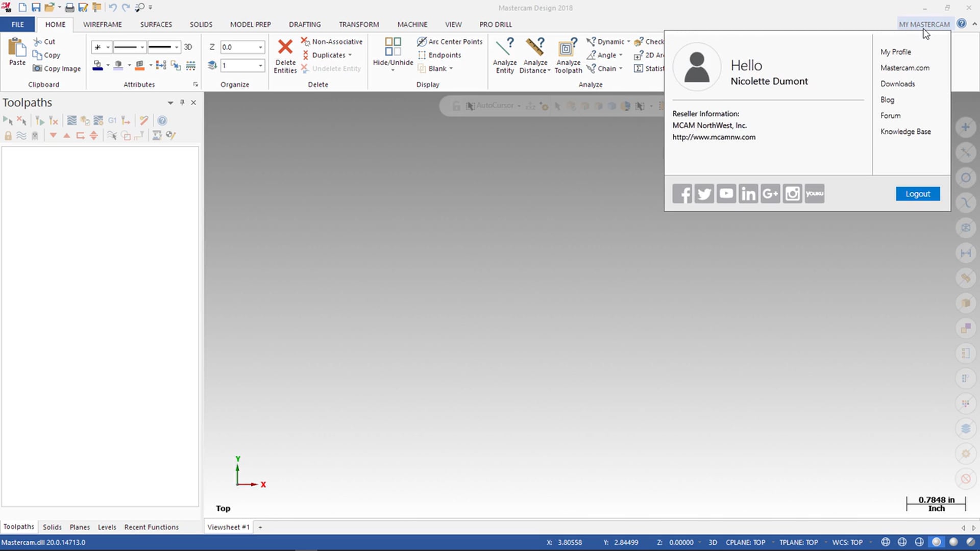
Task: Click the help question mark beside My Mastercam
Action: 962,23
